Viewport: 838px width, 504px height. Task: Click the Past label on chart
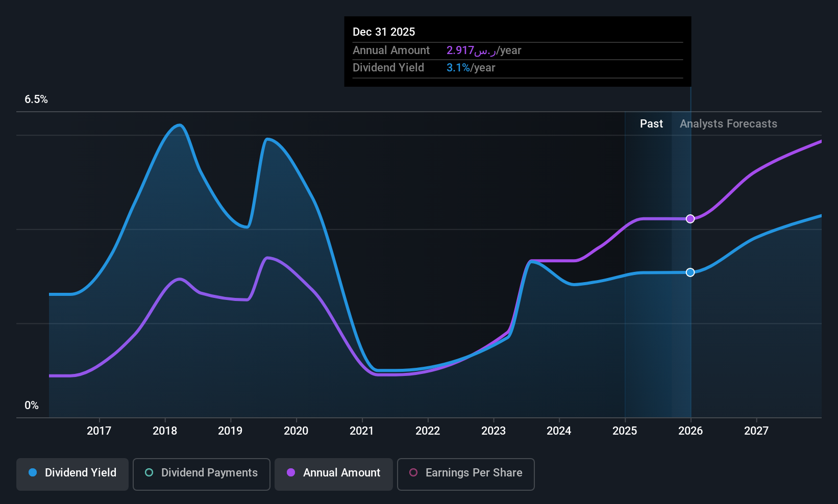click(651, 123)
